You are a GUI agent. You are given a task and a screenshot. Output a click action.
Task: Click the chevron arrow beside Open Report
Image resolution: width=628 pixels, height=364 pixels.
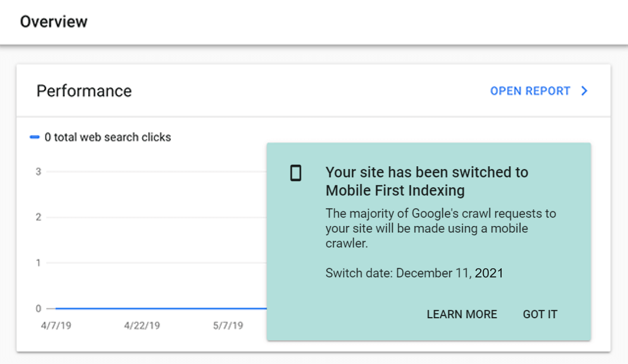[585, 91]
